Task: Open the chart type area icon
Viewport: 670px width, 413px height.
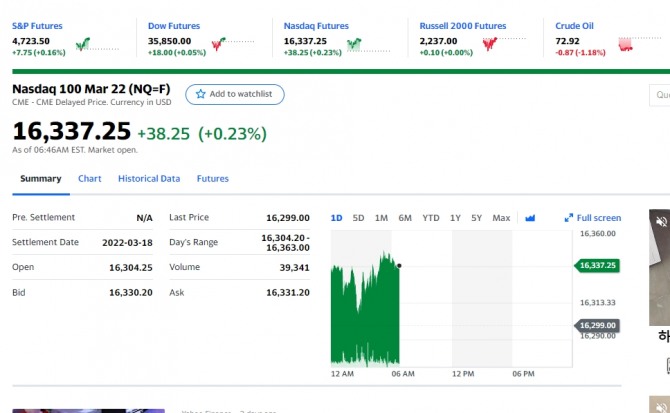Action: (530, 218)
